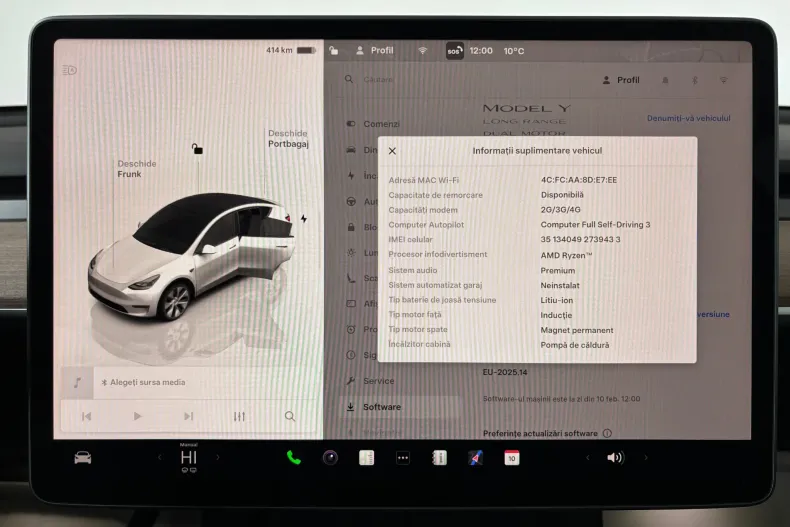Tap the media search magnifier icon
The width and height of the screenshot is (790, 527).
coord(290,416)
